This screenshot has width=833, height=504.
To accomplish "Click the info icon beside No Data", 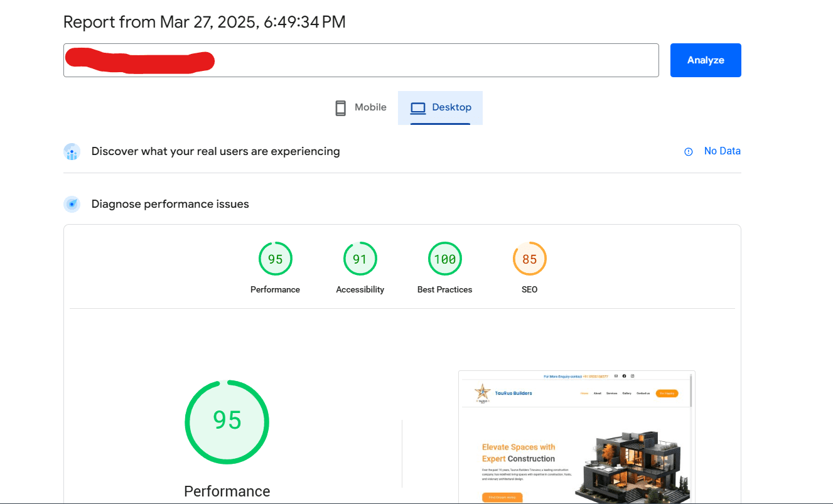I will coord(689,152).
